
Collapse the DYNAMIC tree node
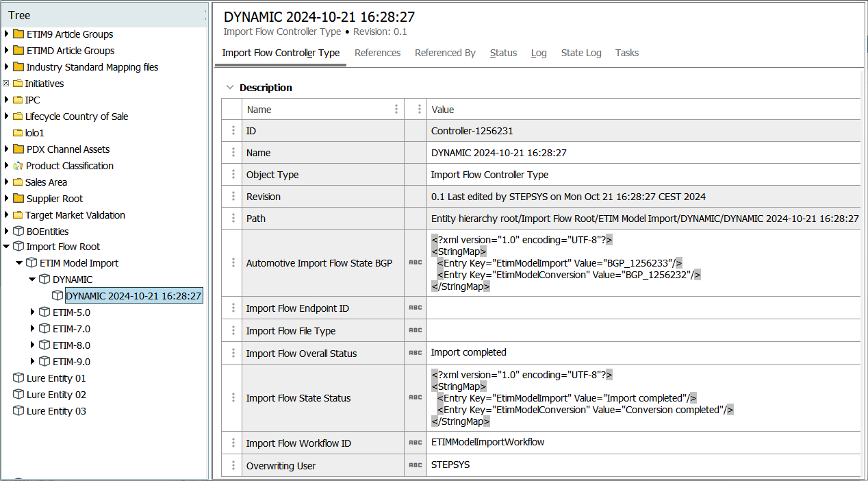pos(32,280)
